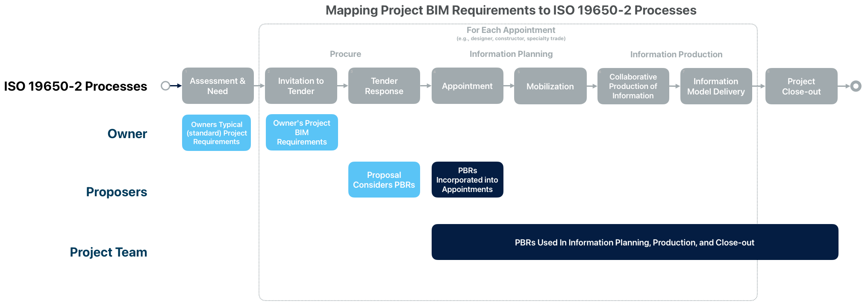Viewport: 868px width, 307px height.
Task: Click the Mobilization process step
Action: 550,86
